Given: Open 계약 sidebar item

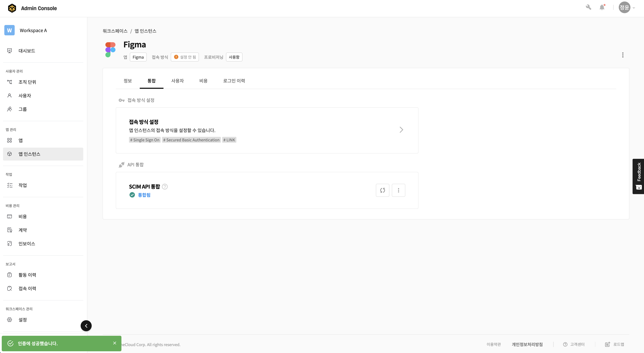Looking at the screenshot, I should pyautogui.click(x=43, y=230).
